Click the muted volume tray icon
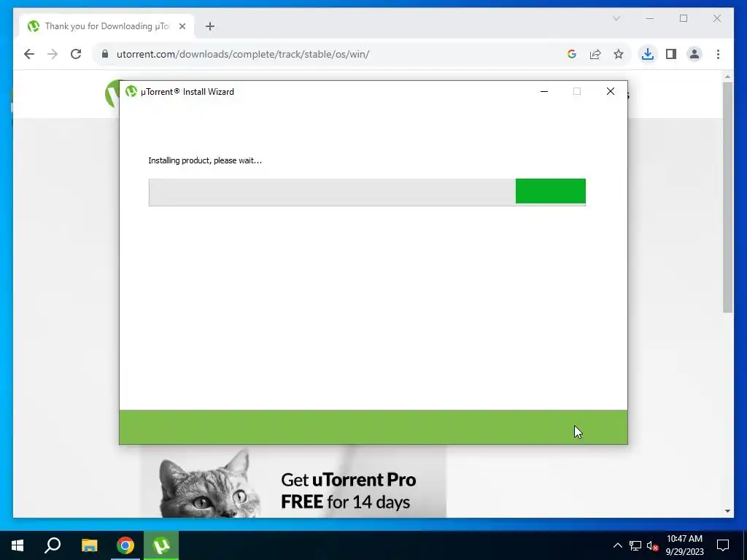The height and width of the screenshot is (560, 747). (x=653, y=545)
